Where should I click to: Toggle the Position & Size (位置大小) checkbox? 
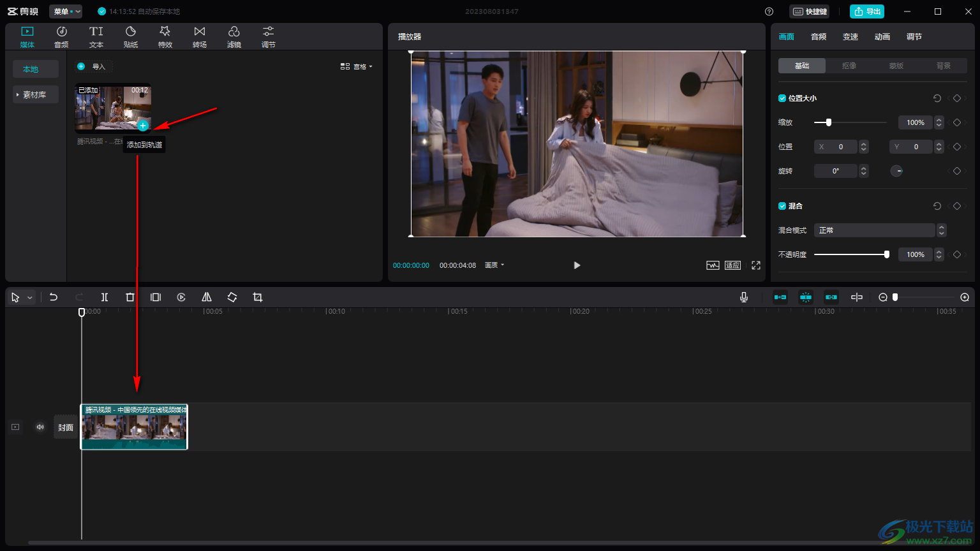click(x=782, y=98)
